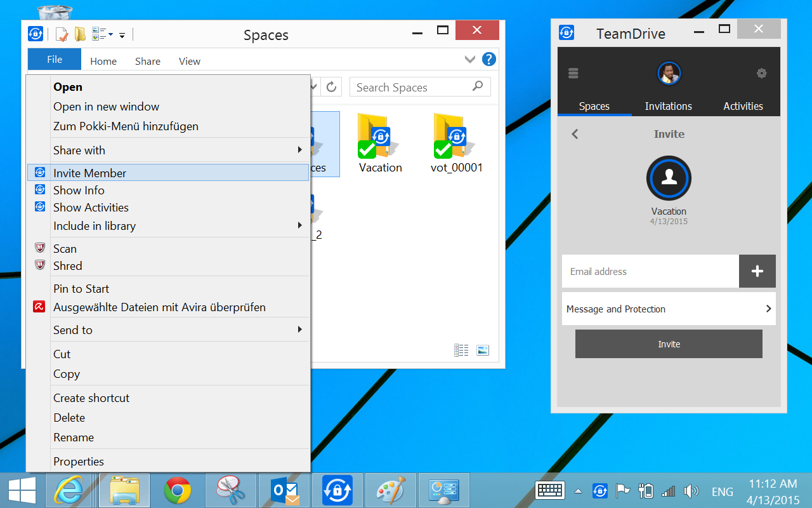Click the plus icon to add email

pyautogui.click(x=757, y=271)
